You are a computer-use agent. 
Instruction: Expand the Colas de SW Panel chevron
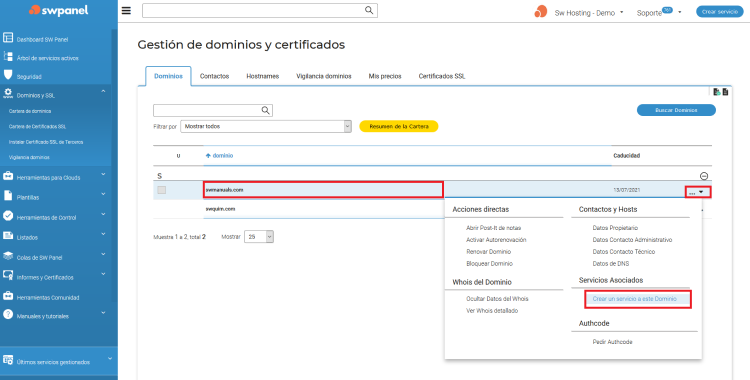tap(103, 254)
